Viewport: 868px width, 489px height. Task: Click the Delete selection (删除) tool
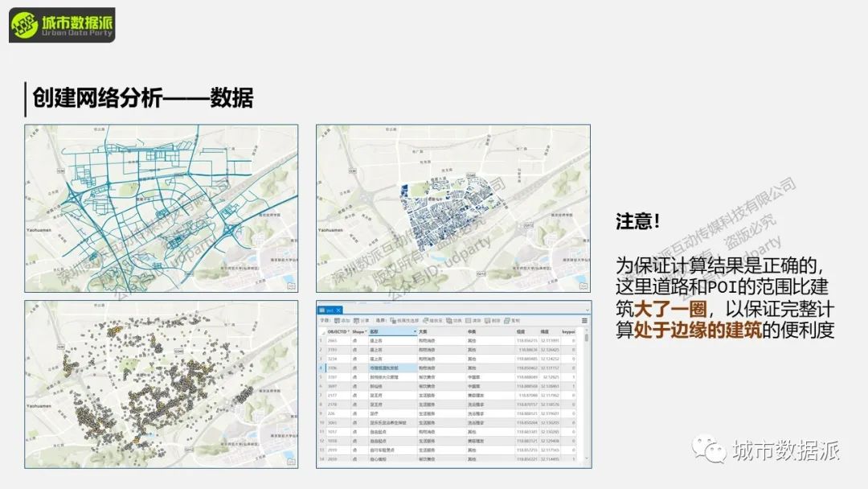coord(492,321)
